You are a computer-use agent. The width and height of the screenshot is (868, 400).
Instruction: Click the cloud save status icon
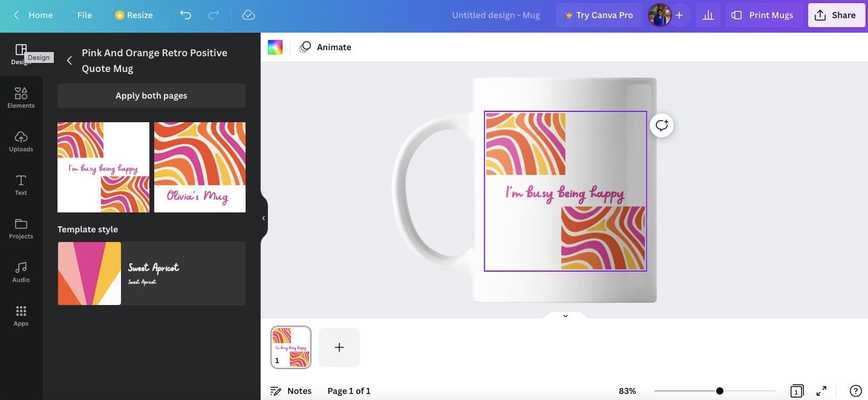(x=248, y=15)
